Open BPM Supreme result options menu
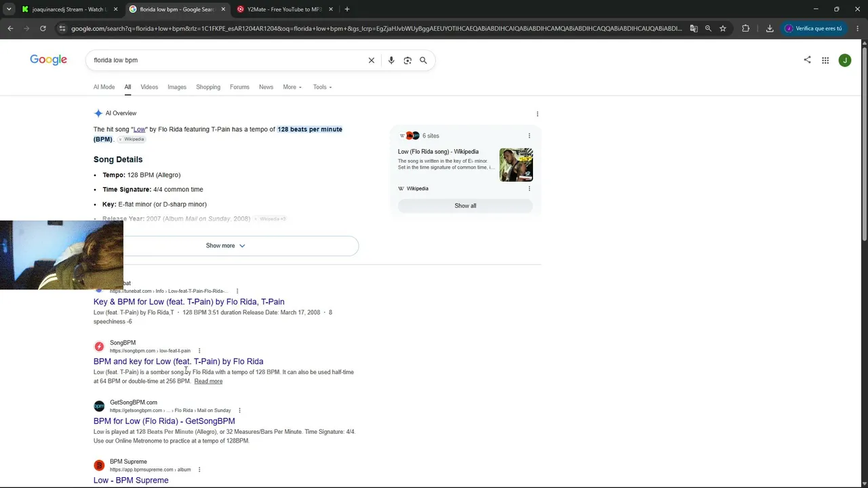Screen dimensions: 868x488 [199, 470]
